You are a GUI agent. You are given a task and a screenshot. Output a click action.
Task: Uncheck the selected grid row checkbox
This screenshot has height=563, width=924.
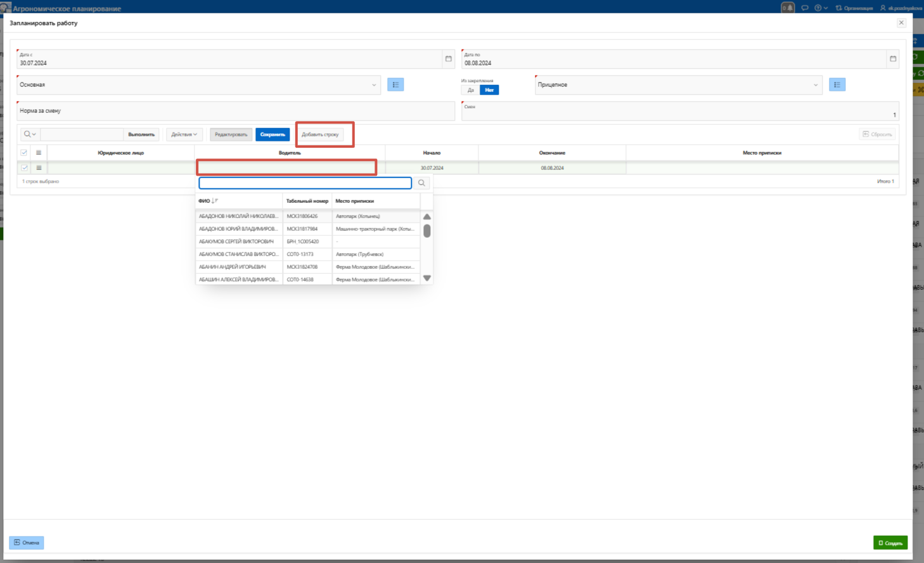[x=24, y=168]
